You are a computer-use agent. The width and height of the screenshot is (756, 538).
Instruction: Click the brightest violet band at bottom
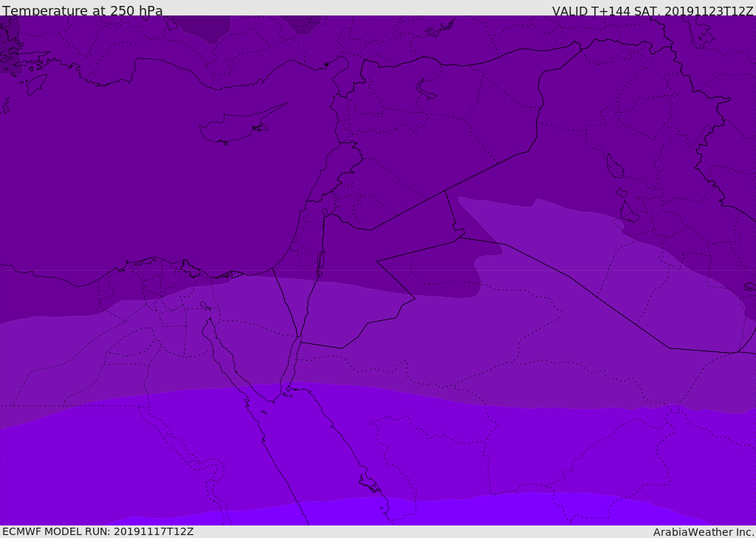(x=443, y=513)
